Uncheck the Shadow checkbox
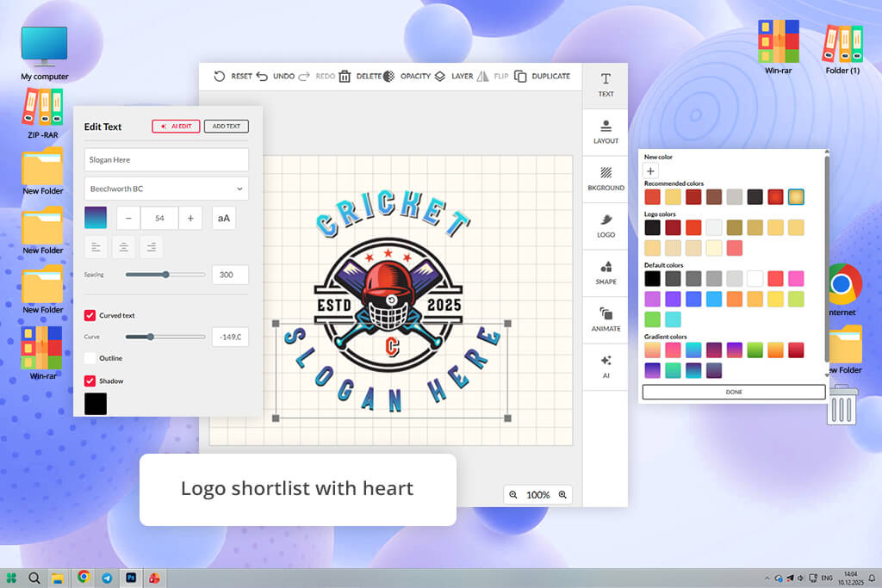 click(x=90, y=381)
